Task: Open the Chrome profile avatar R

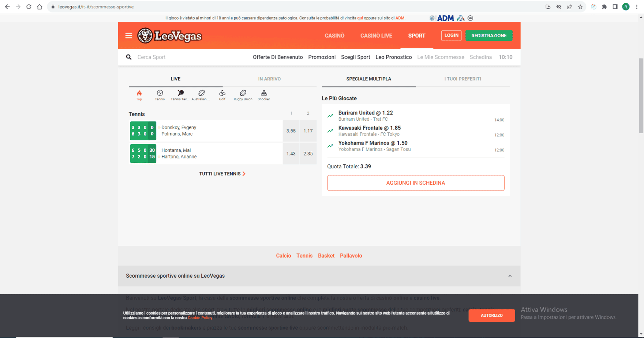Action: [x=626, y=7]
